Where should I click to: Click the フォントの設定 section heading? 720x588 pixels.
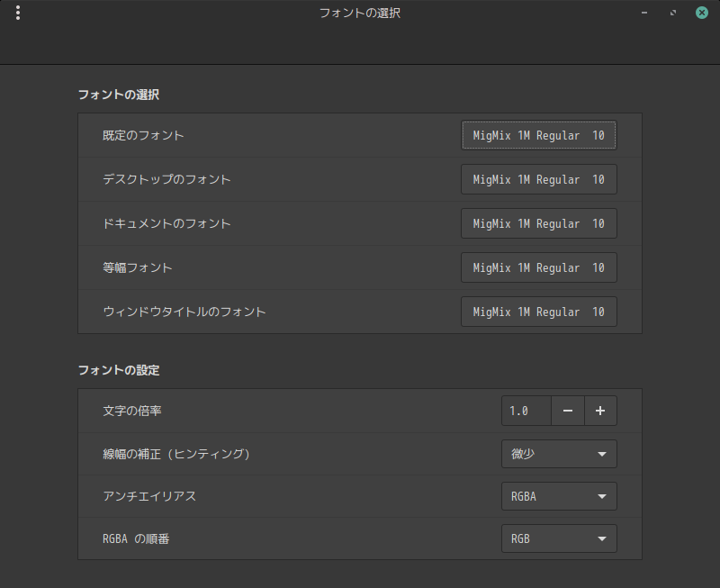119,370
